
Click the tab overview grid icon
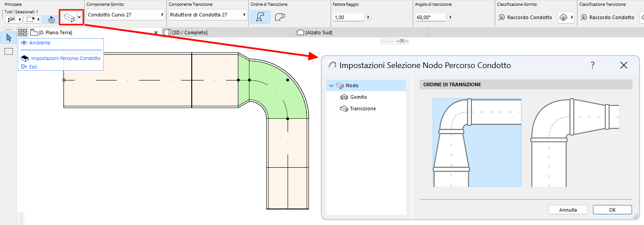click(x=23, y=32)
